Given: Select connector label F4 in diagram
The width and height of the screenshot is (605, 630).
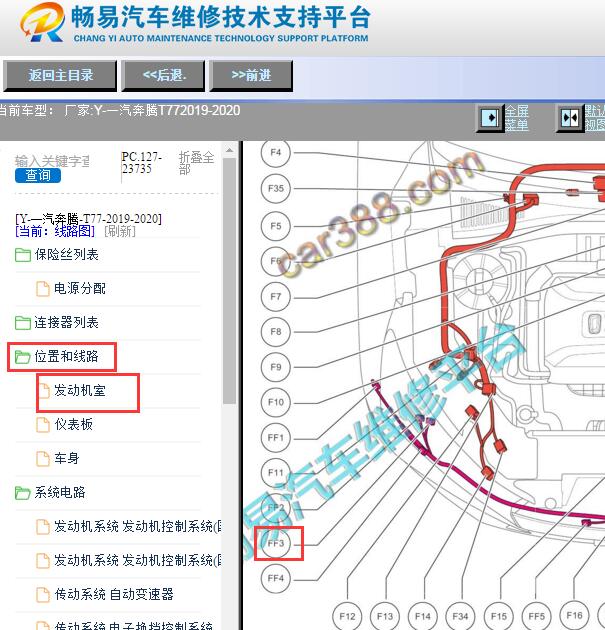Looking at the screenshot, I should click(x=276, y=153).
